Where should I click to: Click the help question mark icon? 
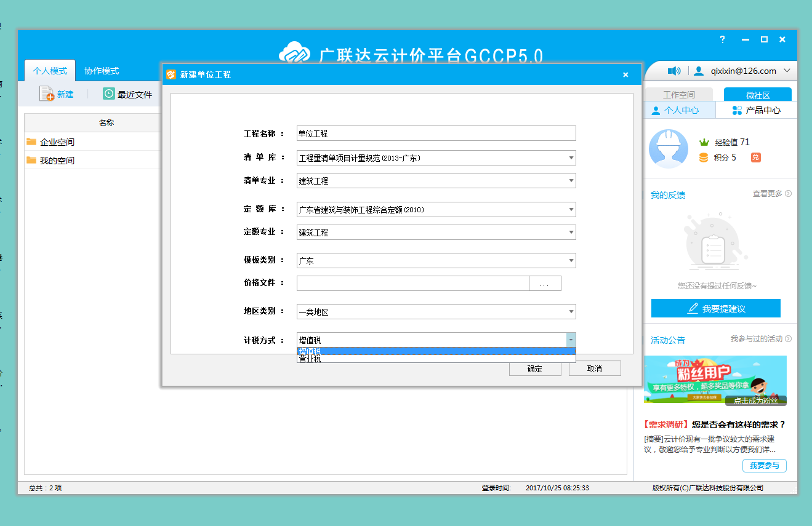(723, 39)
